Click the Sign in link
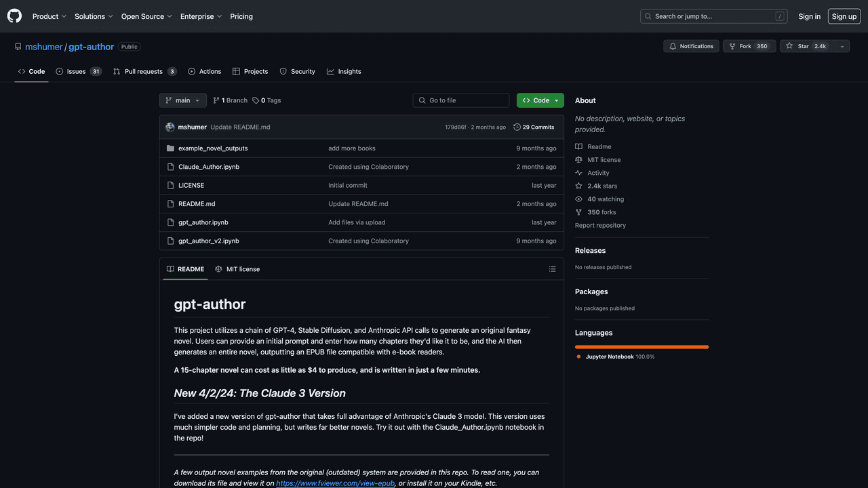 (809, 16)
